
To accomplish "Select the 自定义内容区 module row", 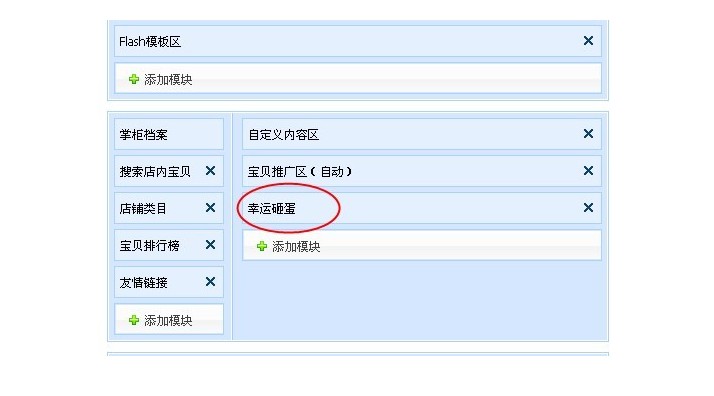I will 422,134.
